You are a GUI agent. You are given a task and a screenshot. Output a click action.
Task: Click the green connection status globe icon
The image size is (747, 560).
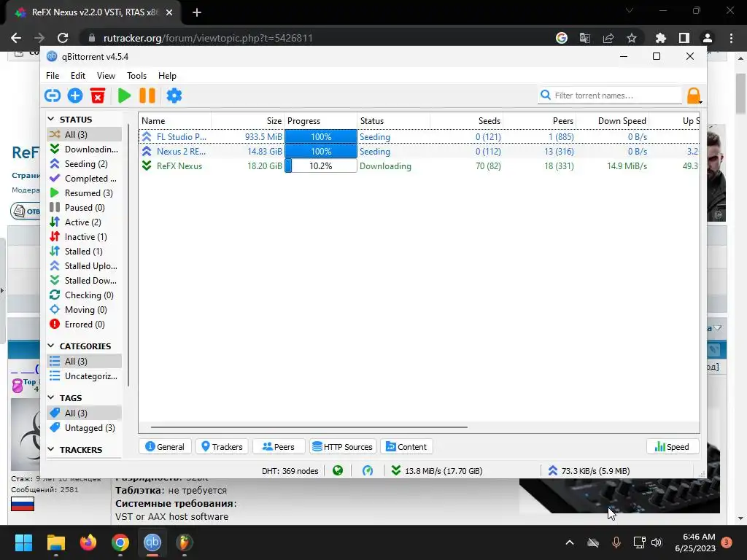tap(338, 470)
